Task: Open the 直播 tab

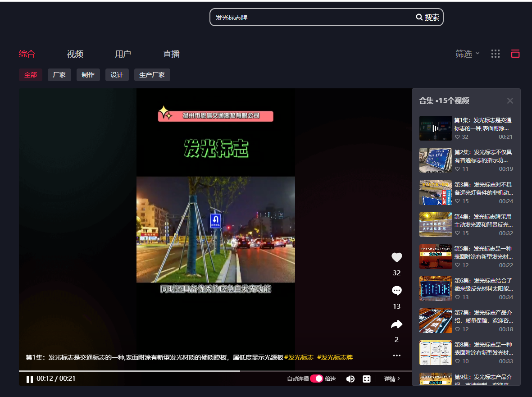Action: pyautogui.click(x=171, y=54)
